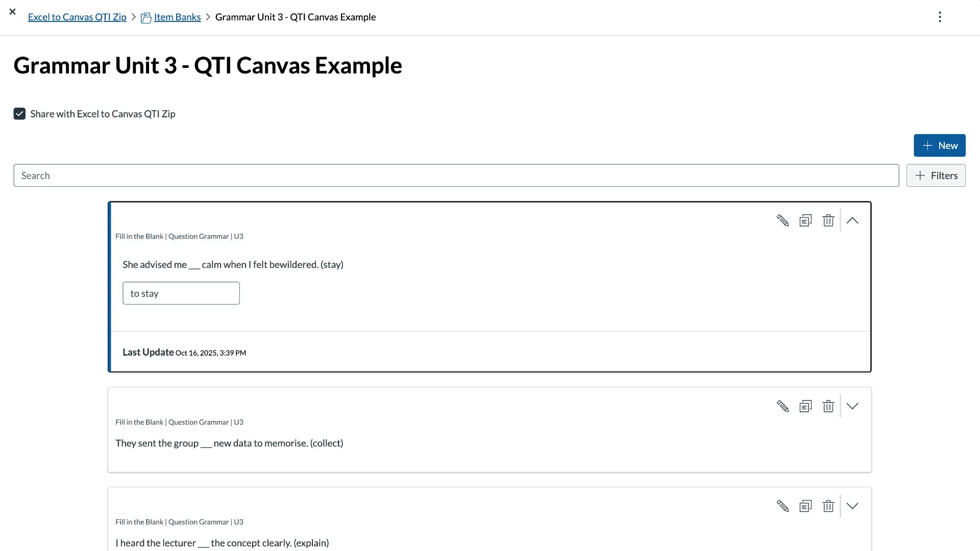Image resolution: width=980 pixels, height=551 pixels.
Task: Delete the first question using the trash icon
Action: [x=828, y=220]
